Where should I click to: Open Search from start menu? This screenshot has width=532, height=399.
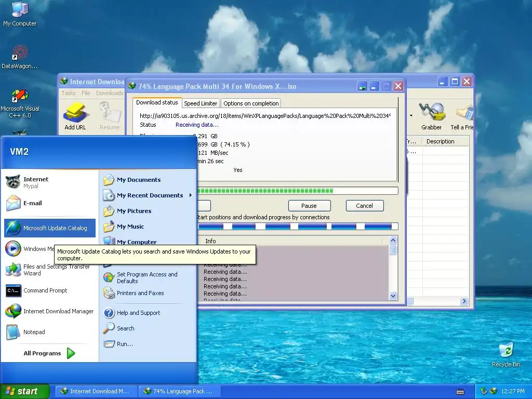click(x=148, y=328)
